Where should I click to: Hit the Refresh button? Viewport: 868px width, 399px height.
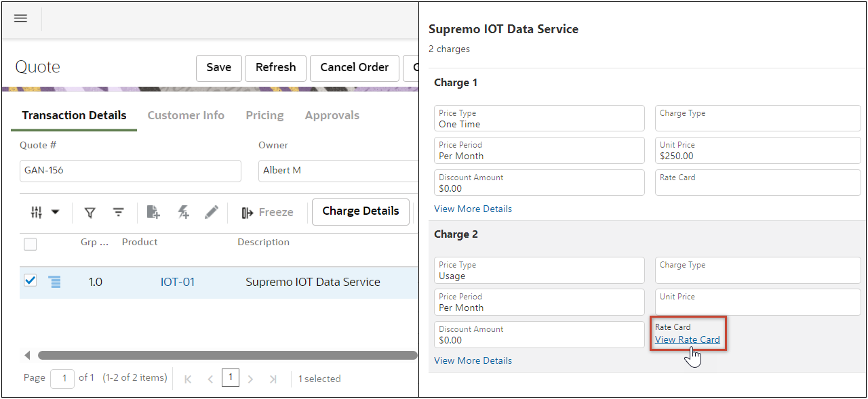tap(275, 68)
